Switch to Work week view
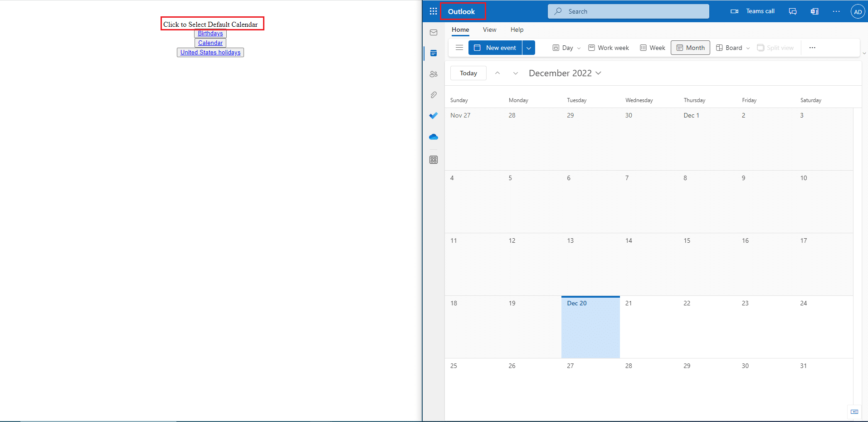Viewport: 868px width, 422px height. click(x=609, y=48)
